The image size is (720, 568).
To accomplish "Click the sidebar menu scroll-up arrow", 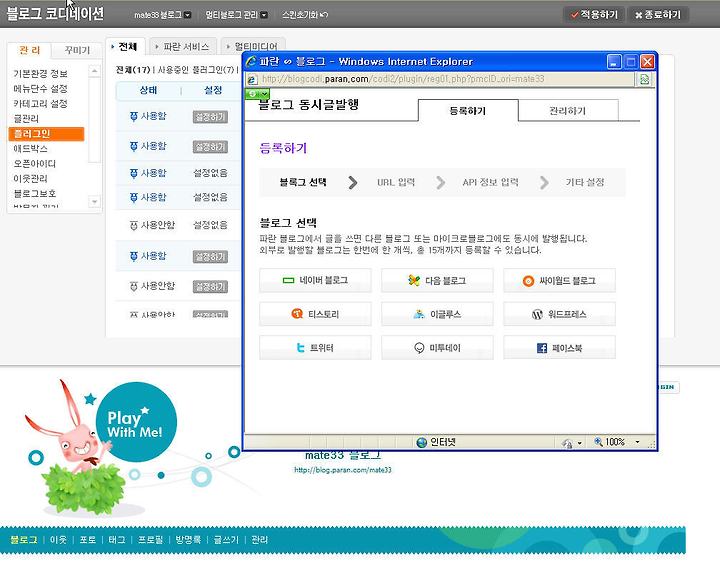I will click(x=94, y=71).
